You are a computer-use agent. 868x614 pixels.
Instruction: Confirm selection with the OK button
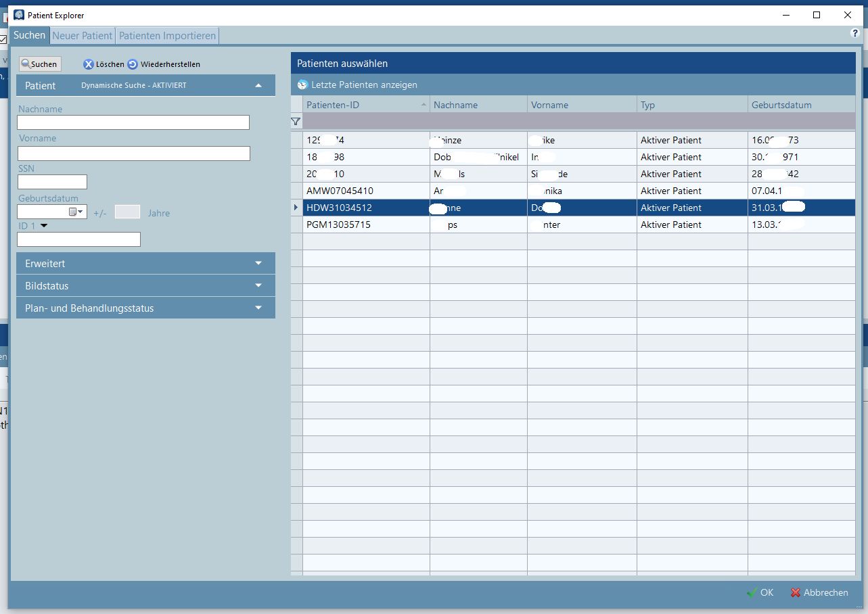click(760, 592)
